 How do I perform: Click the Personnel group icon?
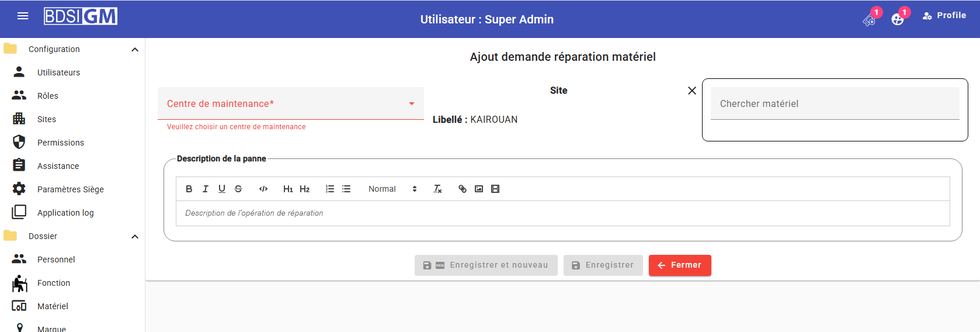click(x=19, y=259)
